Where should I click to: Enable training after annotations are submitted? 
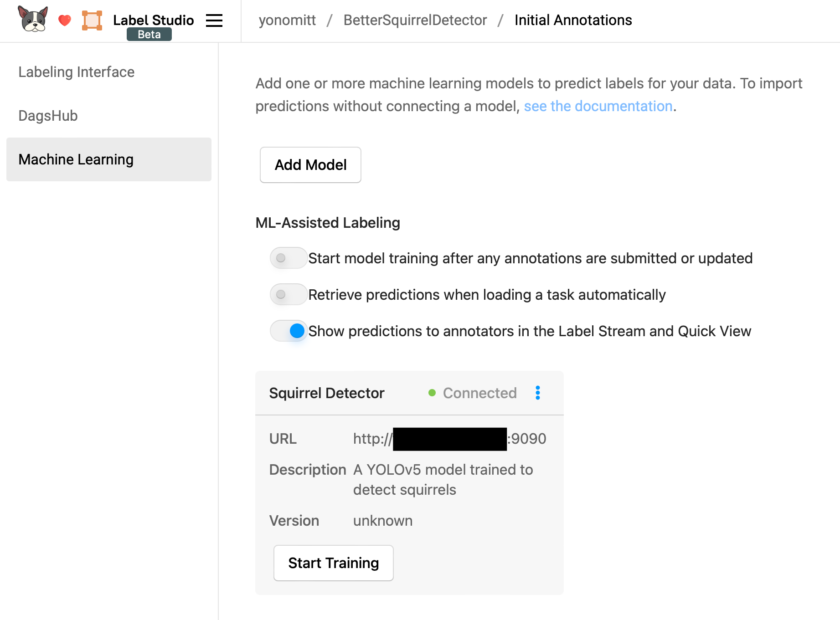pyautogui.click(x=288, y=258)
